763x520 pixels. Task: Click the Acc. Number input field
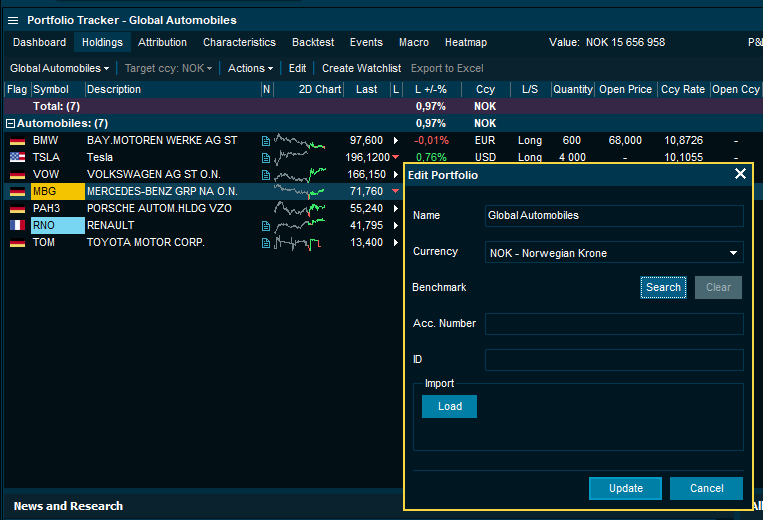(x=614, y=324)
